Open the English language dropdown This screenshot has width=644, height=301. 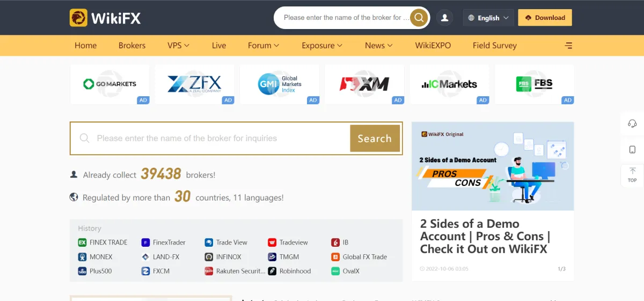coord(488,18)
